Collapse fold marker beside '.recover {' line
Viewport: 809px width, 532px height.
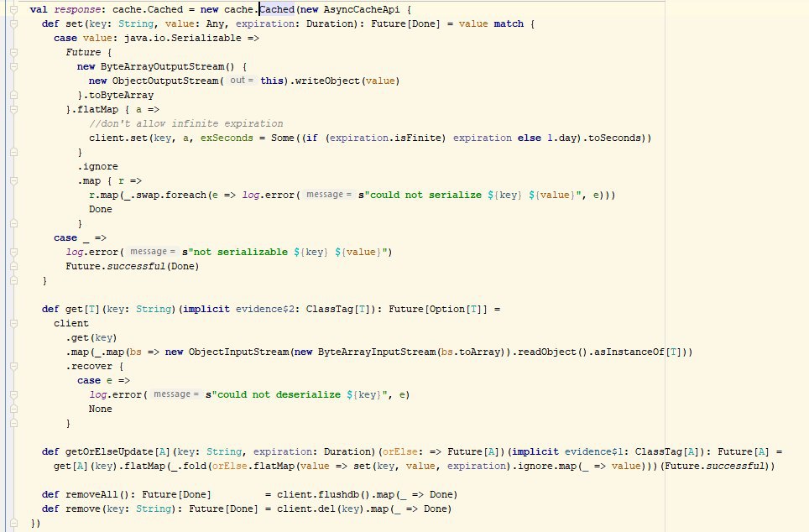coord(14,367)
